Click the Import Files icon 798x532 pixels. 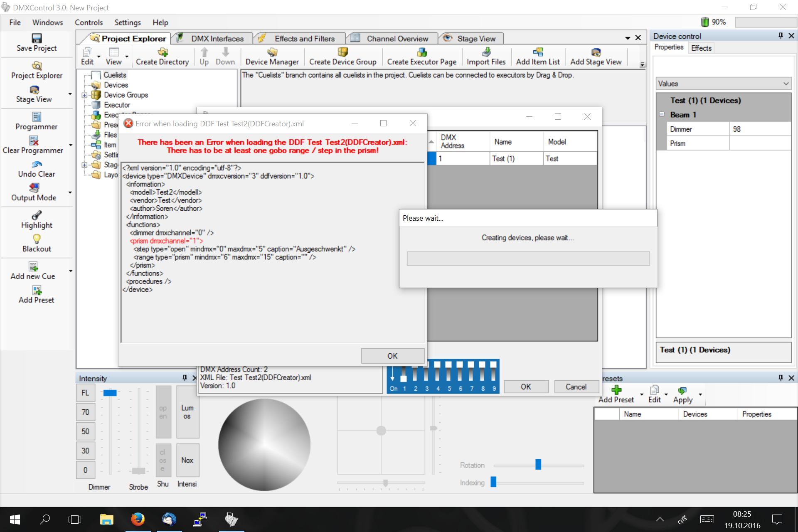point(486,52)
